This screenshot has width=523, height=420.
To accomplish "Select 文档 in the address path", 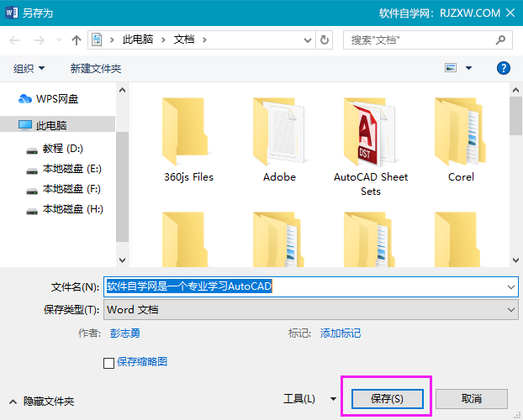I will tap(184, 39).
